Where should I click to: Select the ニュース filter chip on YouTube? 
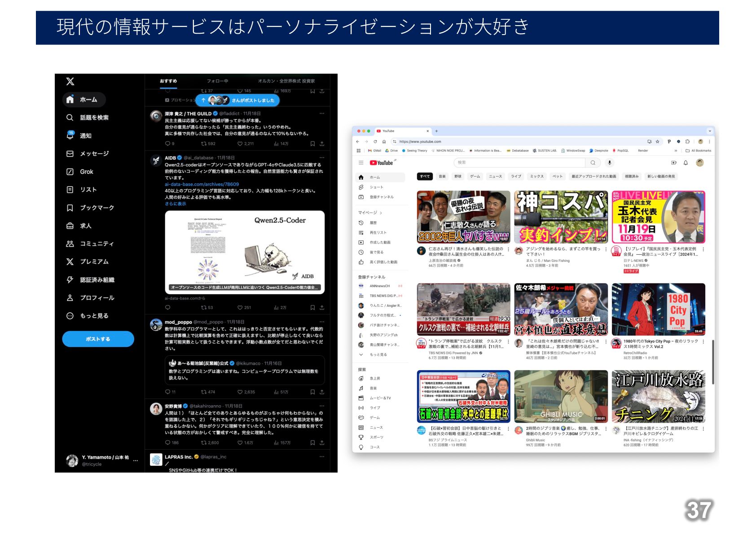(x=495, y=177)
